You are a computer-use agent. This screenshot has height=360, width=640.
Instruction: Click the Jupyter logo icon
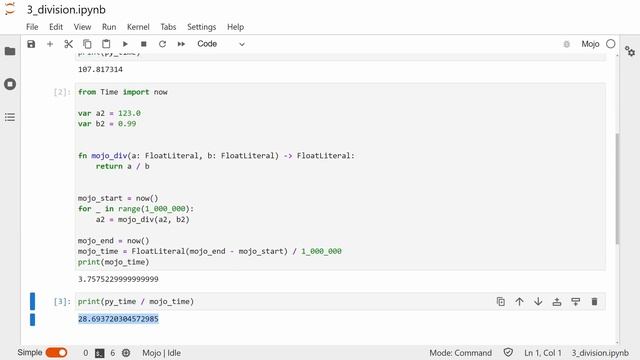coord(10,9)
